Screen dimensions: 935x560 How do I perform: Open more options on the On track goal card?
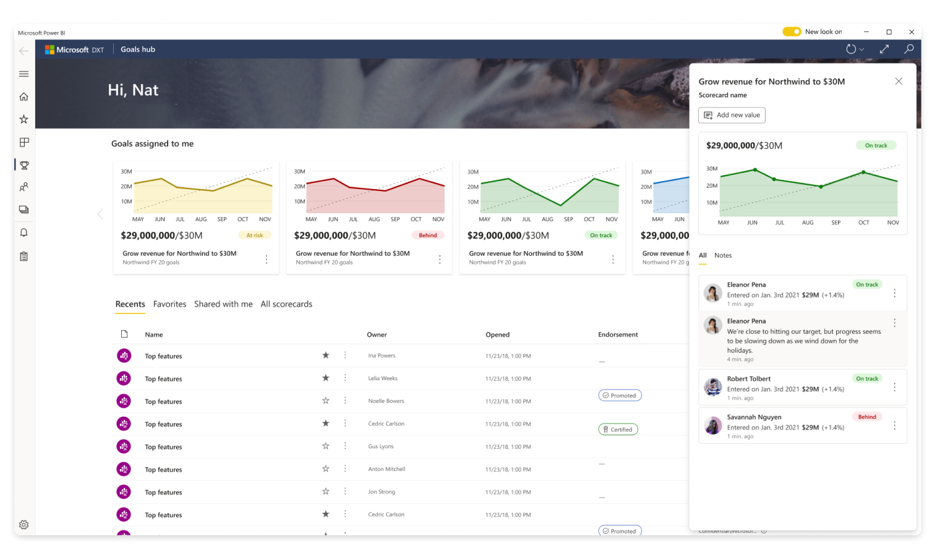click(x=613, y=260)
